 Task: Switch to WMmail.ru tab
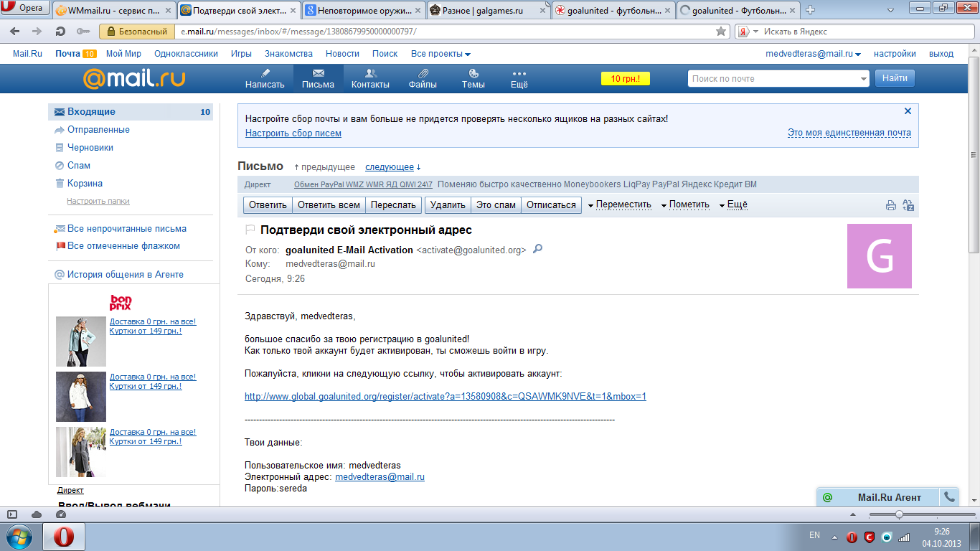point(112,10)
